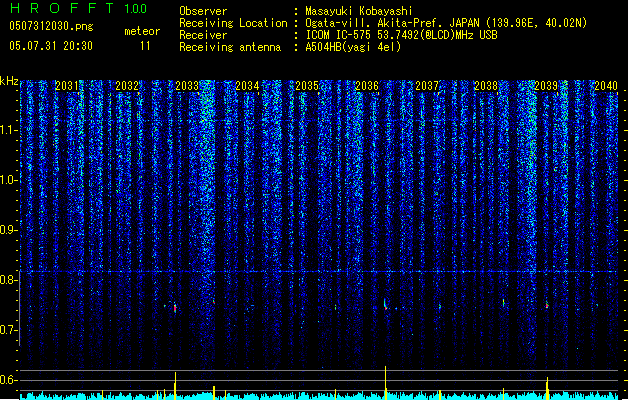This screenshot has height=400, width=629.
Task: Click the 0.8 kHz axis label
Action: (8, 280)
